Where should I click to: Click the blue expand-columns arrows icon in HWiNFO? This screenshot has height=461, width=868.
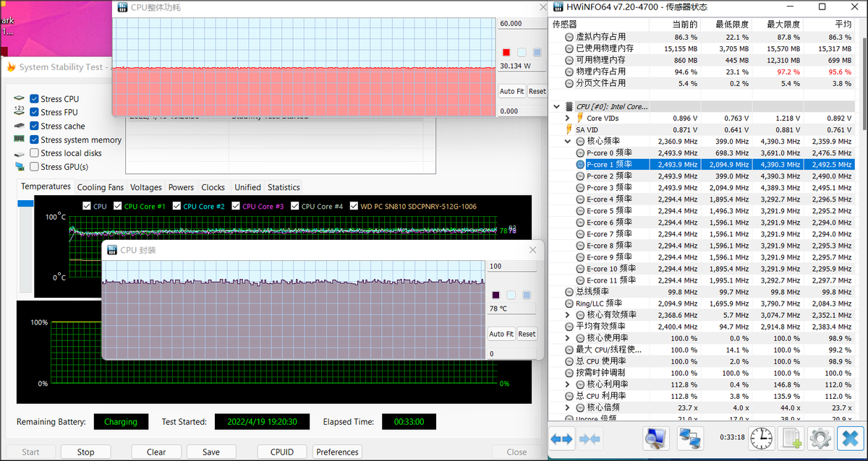point(561,438)
